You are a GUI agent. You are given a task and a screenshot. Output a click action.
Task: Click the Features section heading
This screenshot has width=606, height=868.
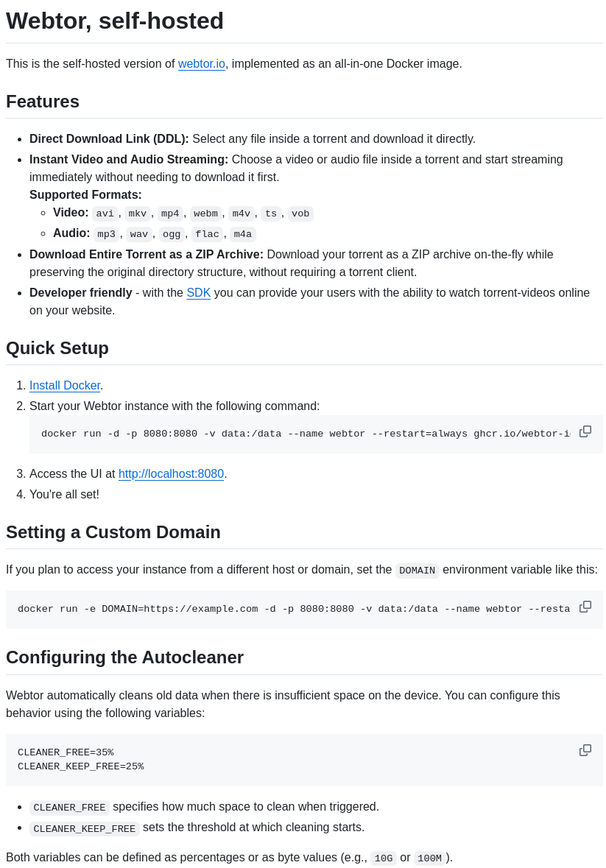pos(42,102)
